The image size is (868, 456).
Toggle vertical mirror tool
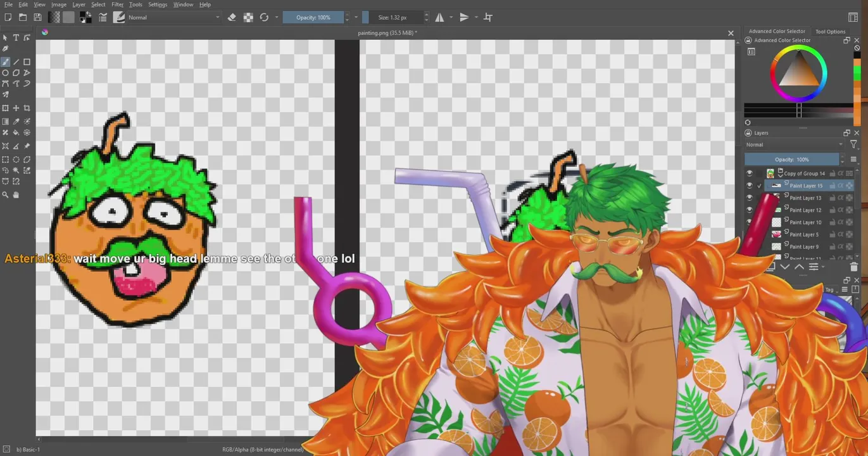click(x=464, y=18)
